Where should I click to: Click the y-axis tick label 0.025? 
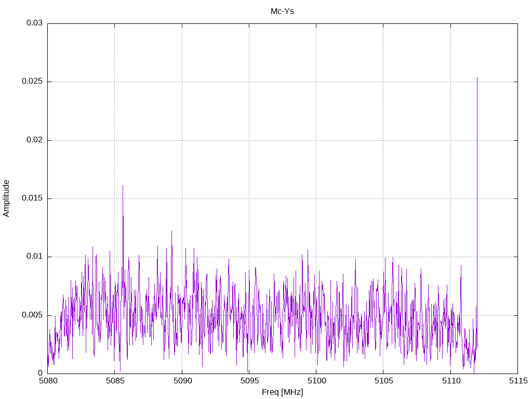33,82
